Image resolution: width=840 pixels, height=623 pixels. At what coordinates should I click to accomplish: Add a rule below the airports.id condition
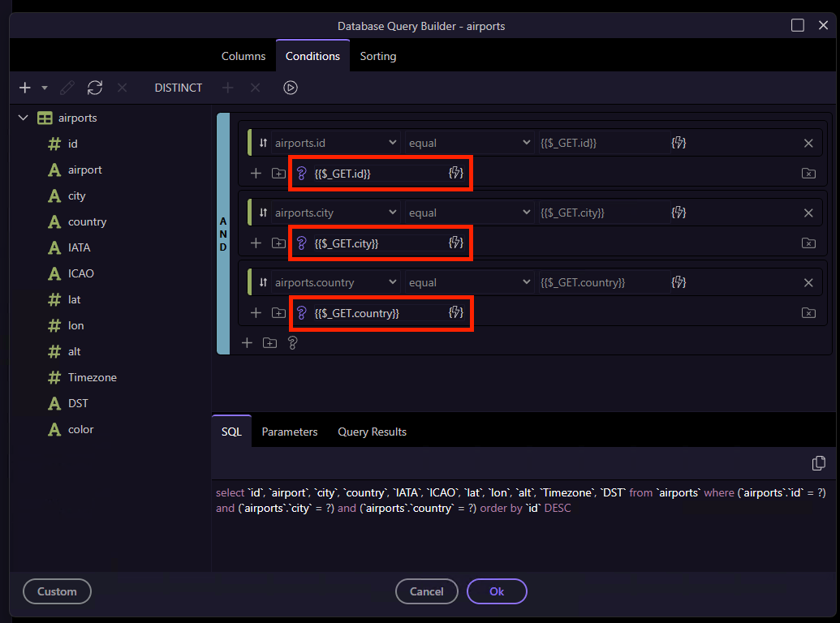coord(256,174)
